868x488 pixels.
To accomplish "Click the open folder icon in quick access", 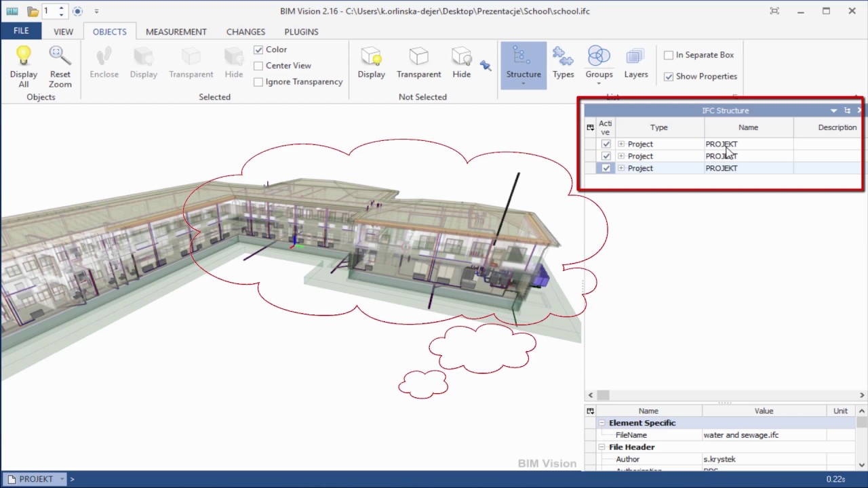I will pos(33,12).
